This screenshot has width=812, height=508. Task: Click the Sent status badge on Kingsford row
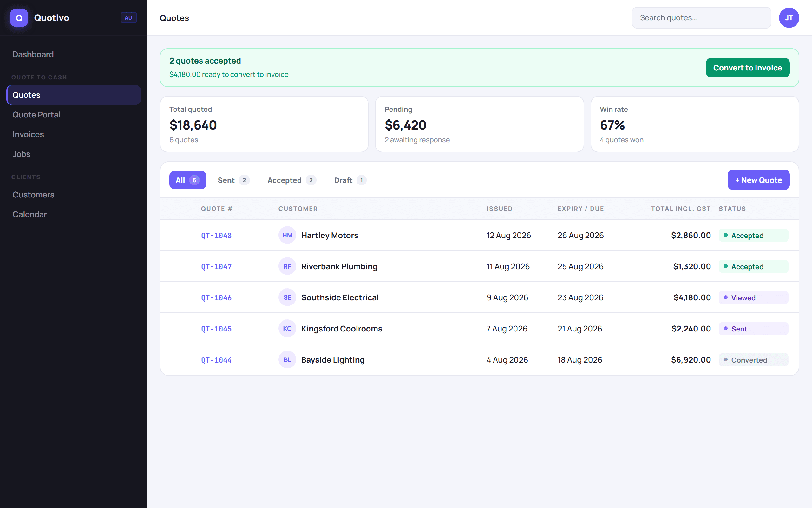coord(753,329)
